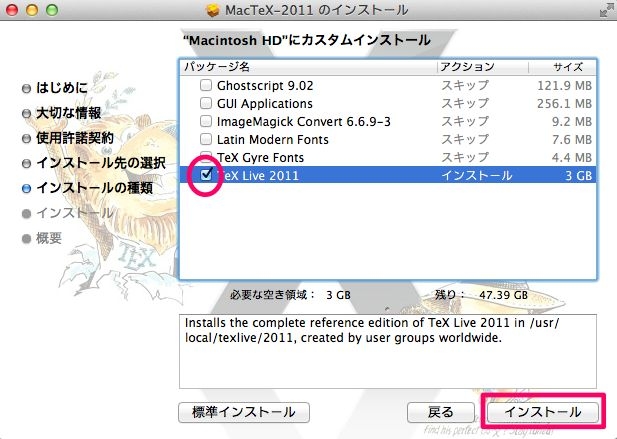Viewport: 617px width, 439px height.
Task: Uncheck the TeX Live 2011 checkbox
Action: tap(206, 175)
